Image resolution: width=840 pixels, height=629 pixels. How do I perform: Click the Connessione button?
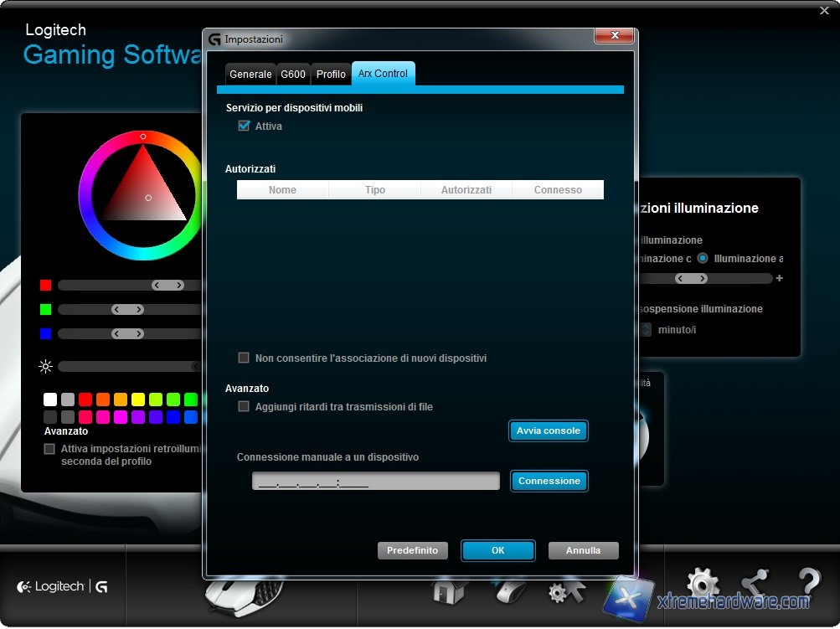tap(549, 482)
